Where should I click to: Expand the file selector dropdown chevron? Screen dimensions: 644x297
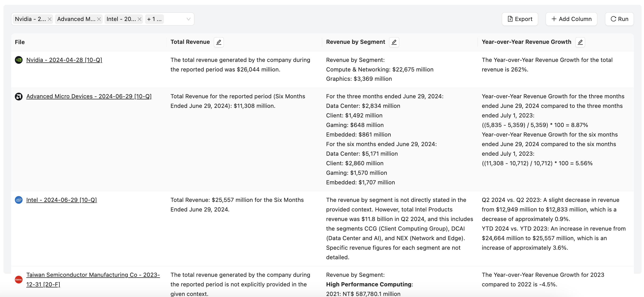point(188,19)
